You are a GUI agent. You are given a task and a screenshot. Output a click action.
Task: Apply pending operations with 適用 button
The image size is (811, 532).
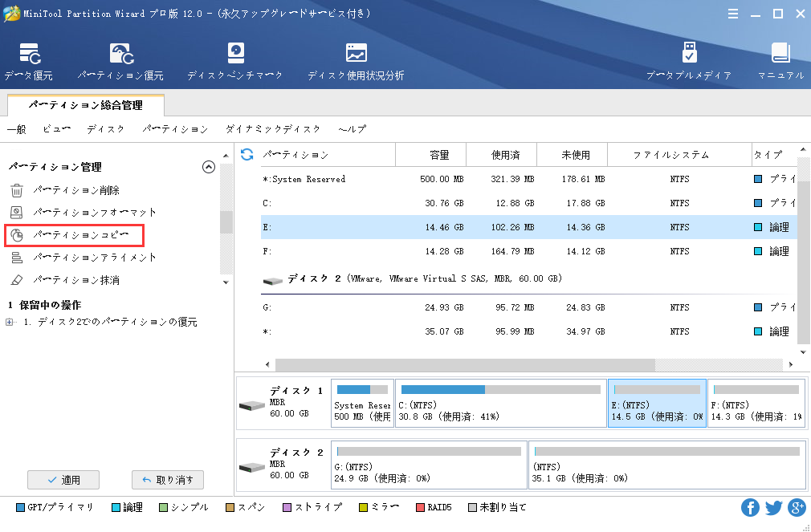[x=64, y=479]
